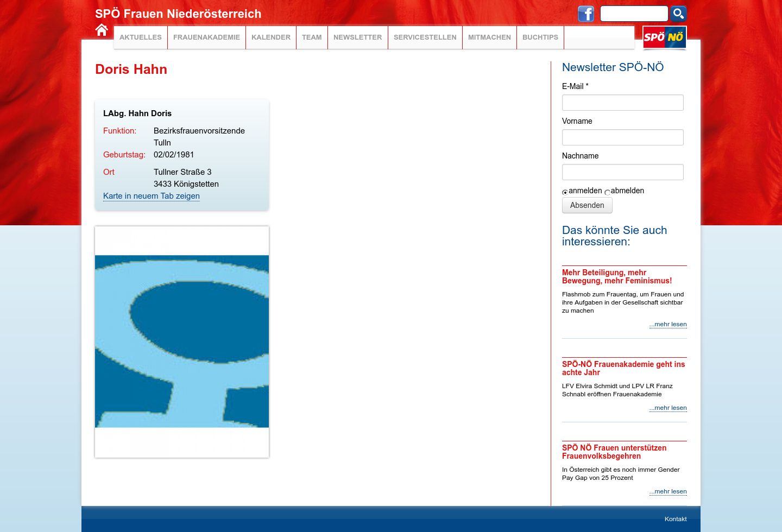The image size is (782, 532).
Task: Open the Servicestellen menu item
Action: click(425, 37)
